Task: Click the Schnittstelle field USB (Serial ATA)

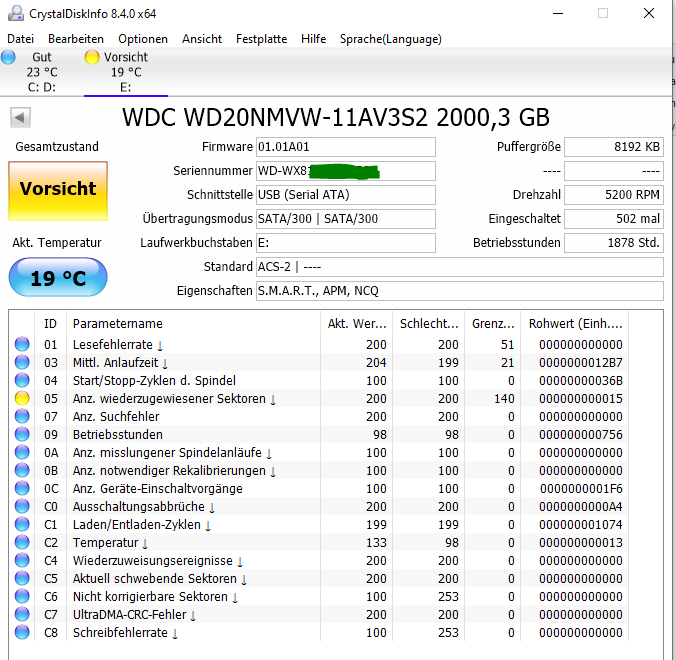Action: click(346, 195)
